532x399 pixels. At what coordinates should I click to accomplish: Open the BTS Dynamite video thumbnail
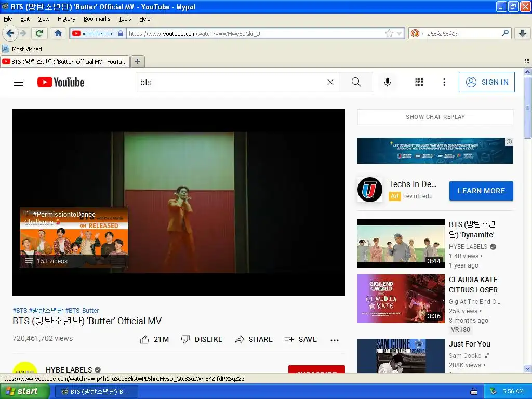pos(401,244)
